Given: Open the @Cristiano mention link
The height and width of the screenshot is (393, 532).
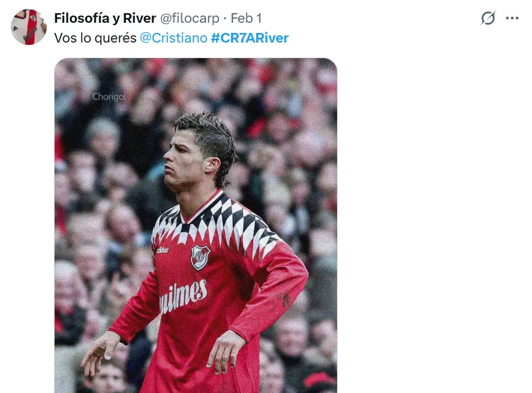Looking at the screenshot, I should coord(173,38).
